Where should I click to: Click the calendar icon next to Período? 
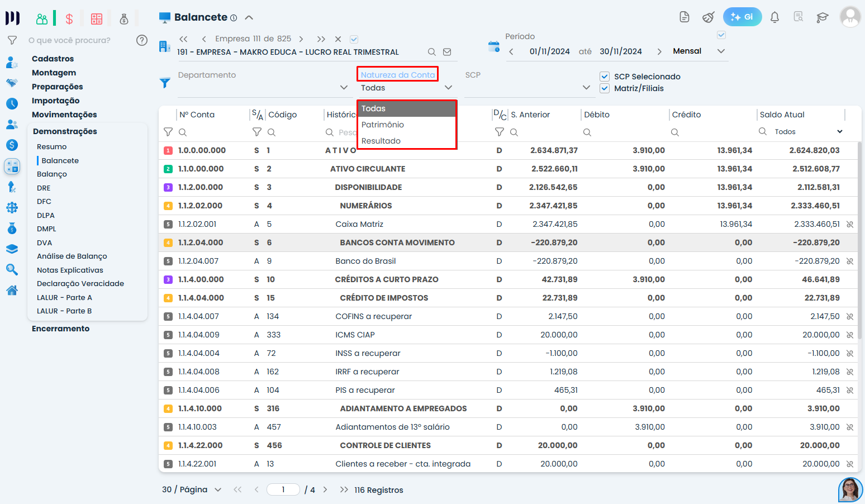[493, 47]
